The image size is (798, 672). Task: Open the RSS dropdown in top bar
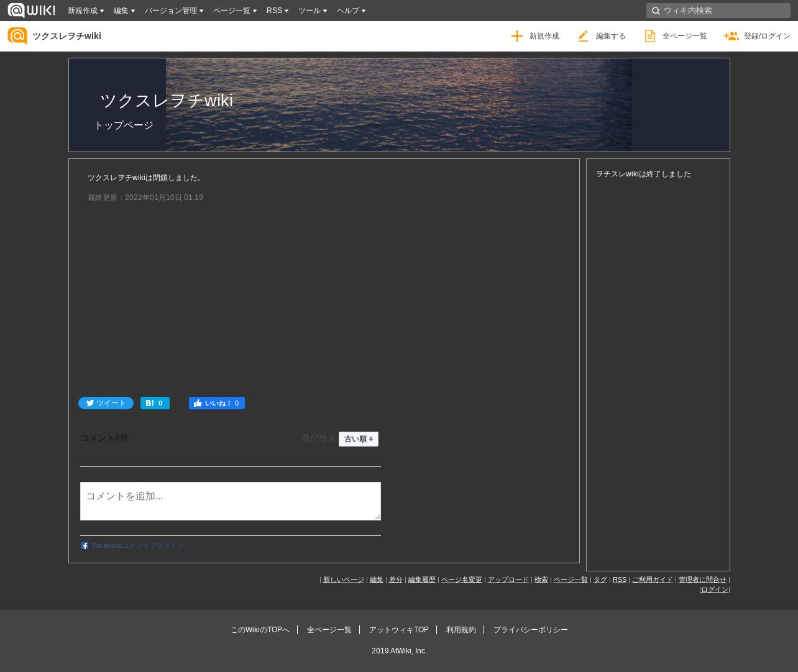pyautogui.click(x=277, y=11)
